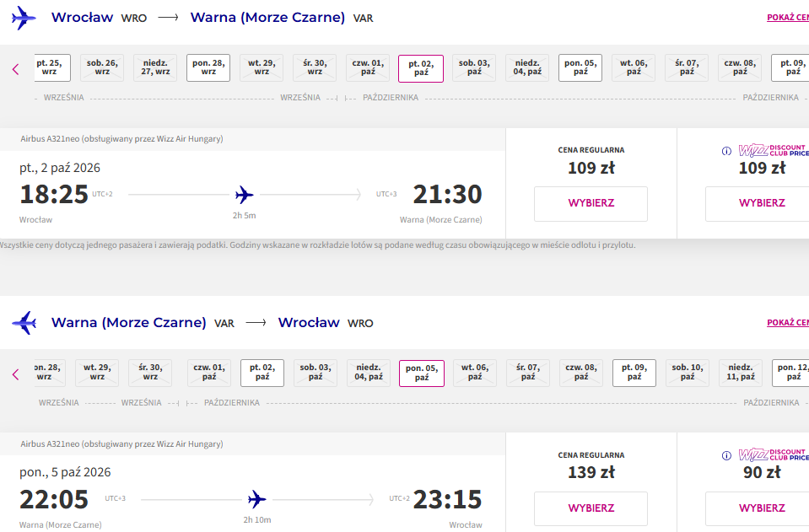The height and width of the screenshot is (532, 809).
Task: Select outbound date pon. 05, paź
Action: 580,67
